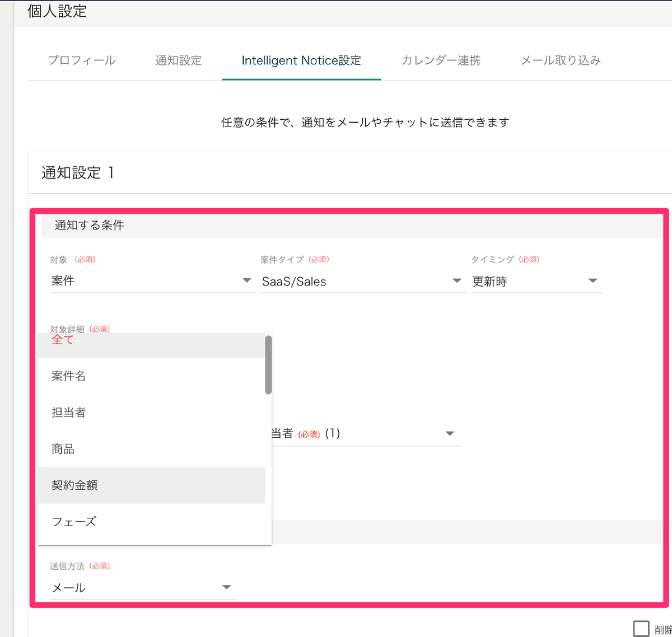Open the 担当者 (1) dropdown arrow
Viewport: 672px width, 637px height.
pos(449,434)
